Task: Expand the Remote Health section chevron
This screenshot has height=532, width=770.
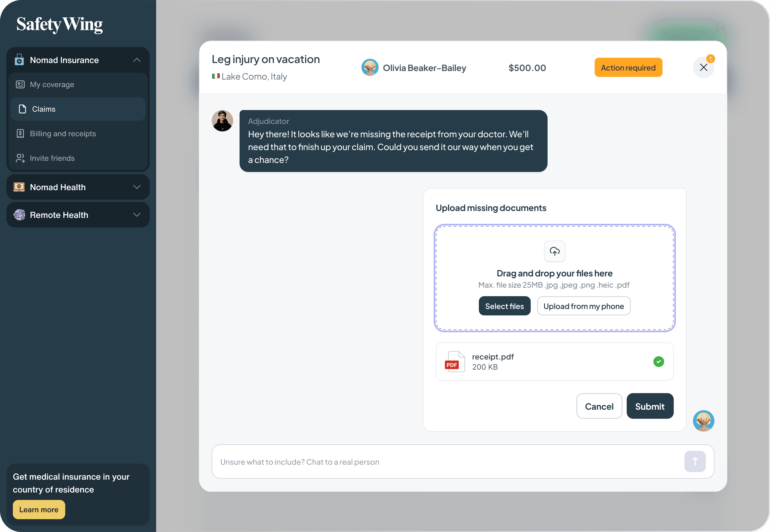Action: tap(136, 215)
